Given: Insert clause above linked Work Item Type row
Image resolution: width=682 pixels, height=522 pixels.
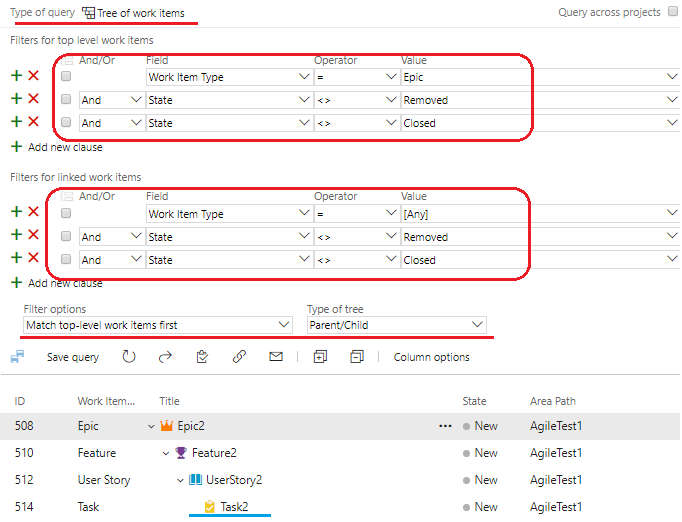Looking at the screenshot, I should coord(16,213).
